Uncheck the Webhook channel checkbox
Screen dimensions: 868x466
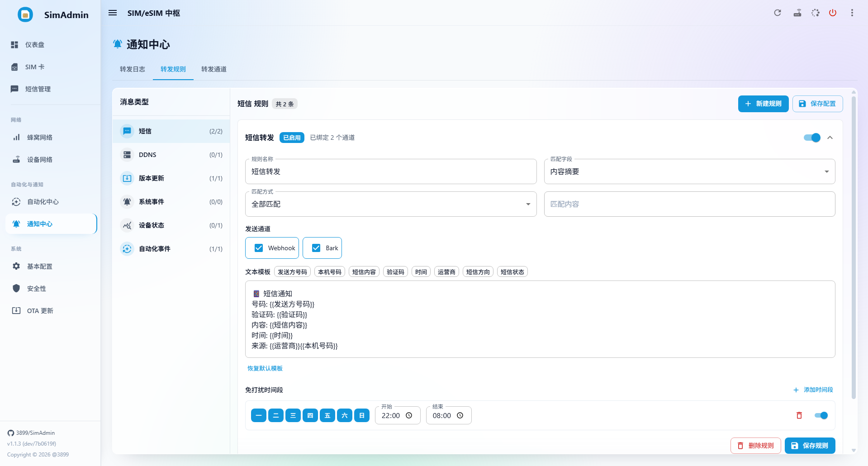pos(259,248)
